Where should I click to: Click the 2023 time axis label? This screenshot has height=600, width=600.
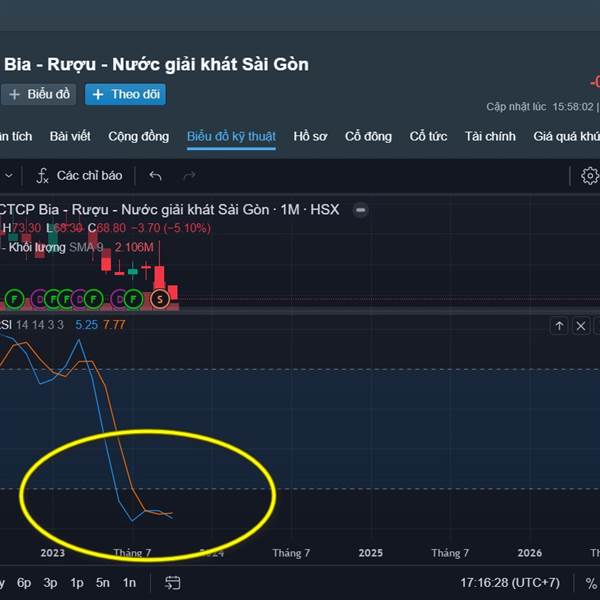point(52,553)
